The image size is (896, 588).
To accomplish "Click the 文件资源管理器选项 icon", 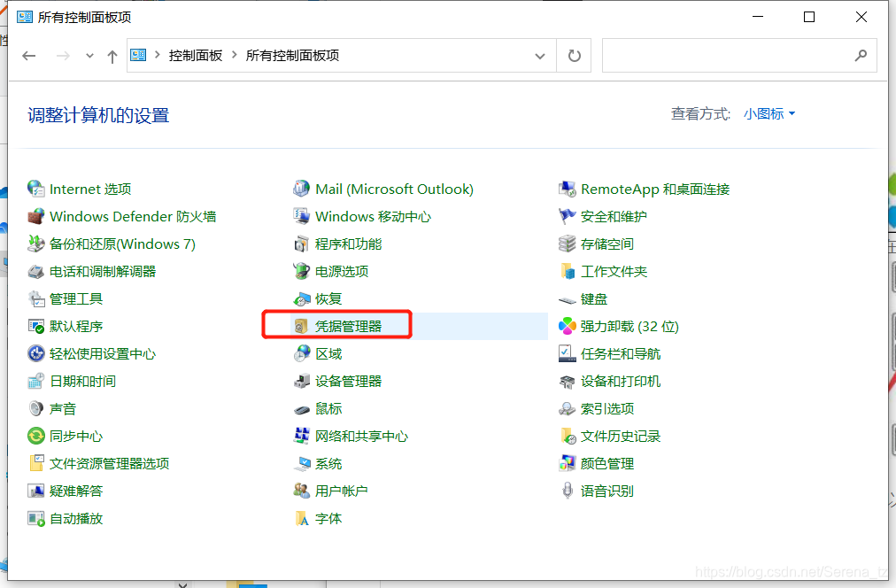I will 36,463.
